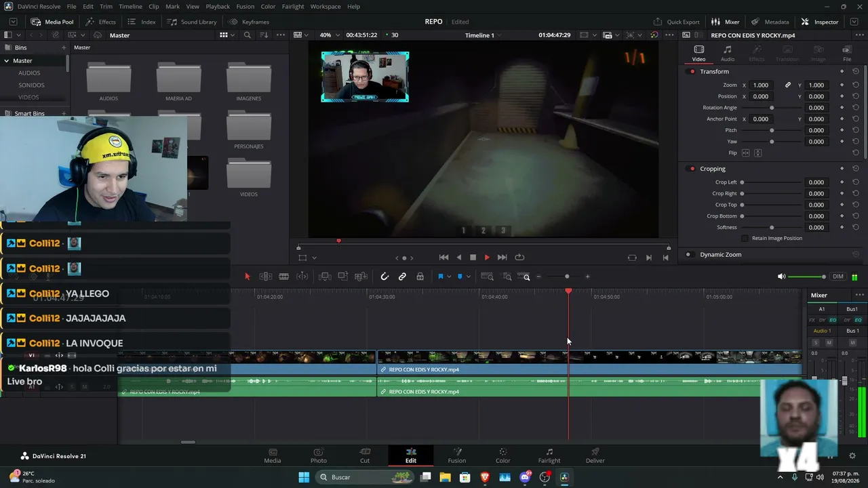Click the Crop Bottom value field

pos(816,216)
